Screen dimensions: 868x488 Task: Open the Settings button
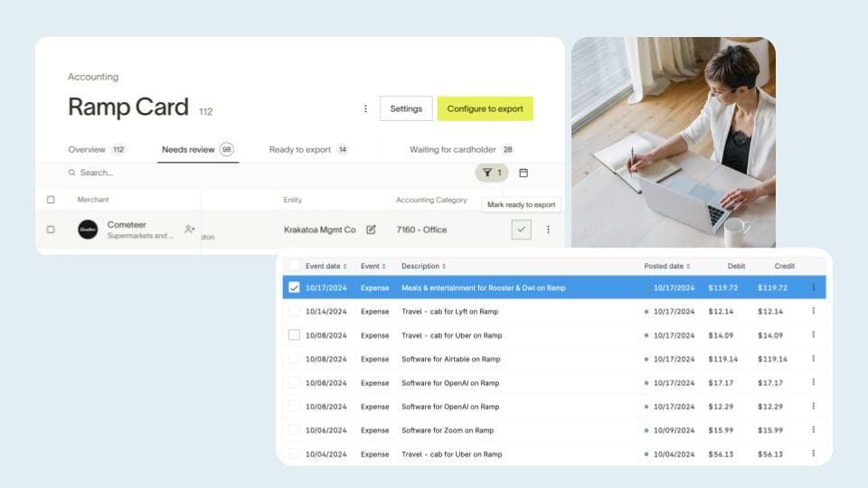pyautogui.click(x=406, y=108)
